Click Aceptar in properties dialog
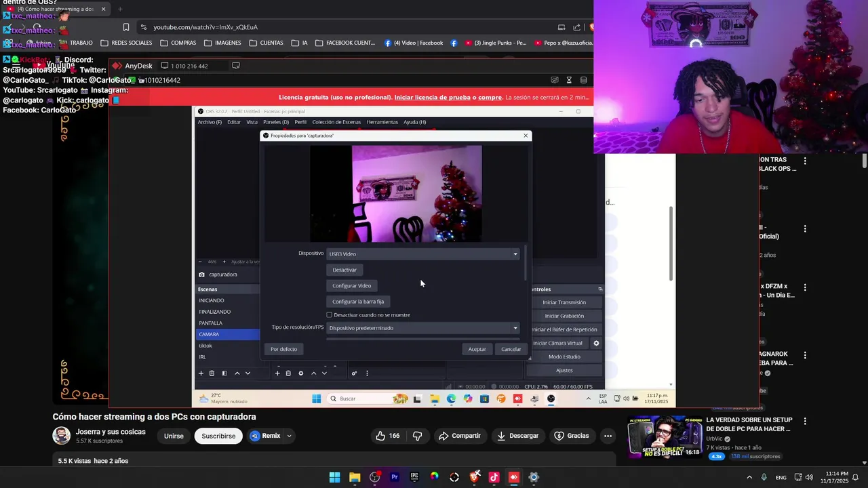The height and width of the screenshot is (488, 868). [x=477, y=349]
